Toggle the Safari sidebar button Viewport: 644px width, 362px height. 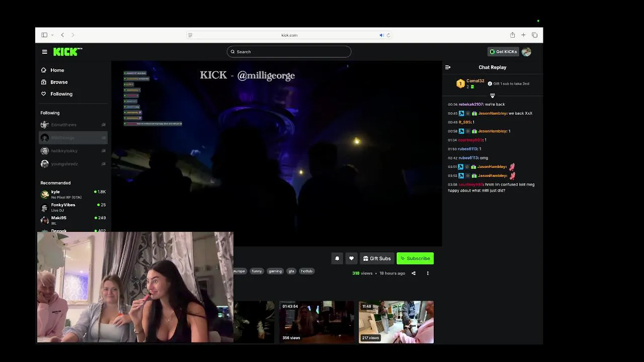[44, 35]
